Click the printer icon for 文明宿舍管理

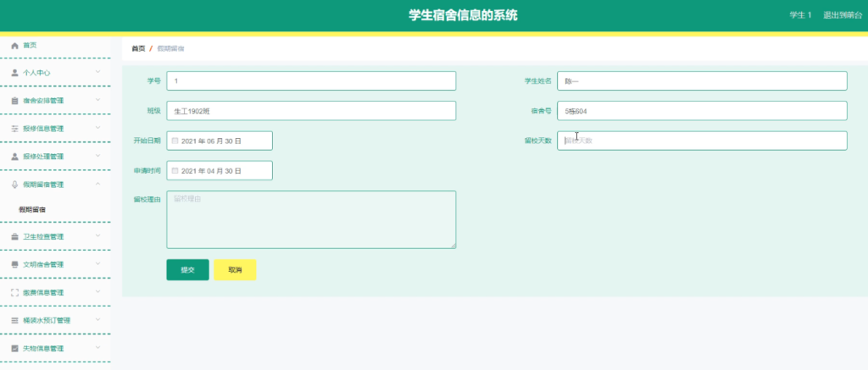tap(15, 264)
